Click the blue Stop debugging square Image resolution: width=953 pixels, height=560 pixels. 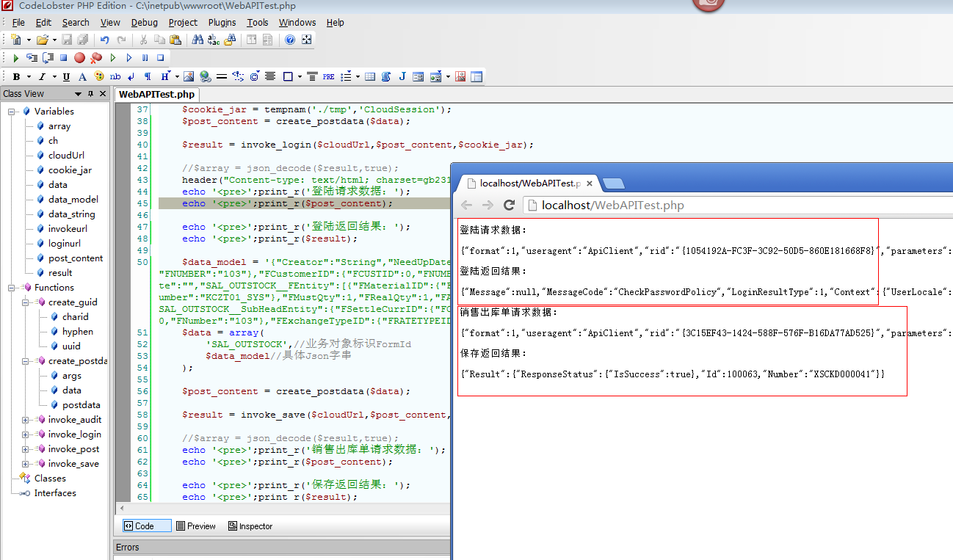[x=63, y=57]
